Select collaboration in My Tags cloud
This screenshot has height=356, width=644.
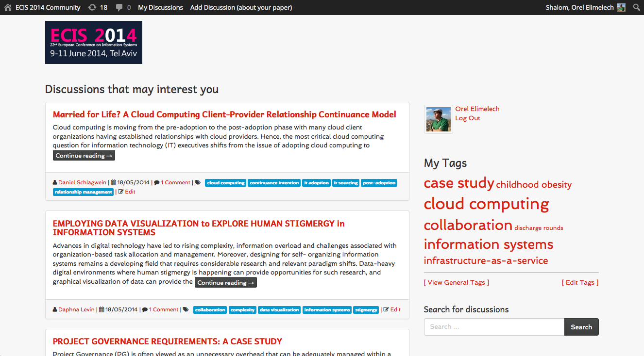pyautogui.click(x=468, y=225)
